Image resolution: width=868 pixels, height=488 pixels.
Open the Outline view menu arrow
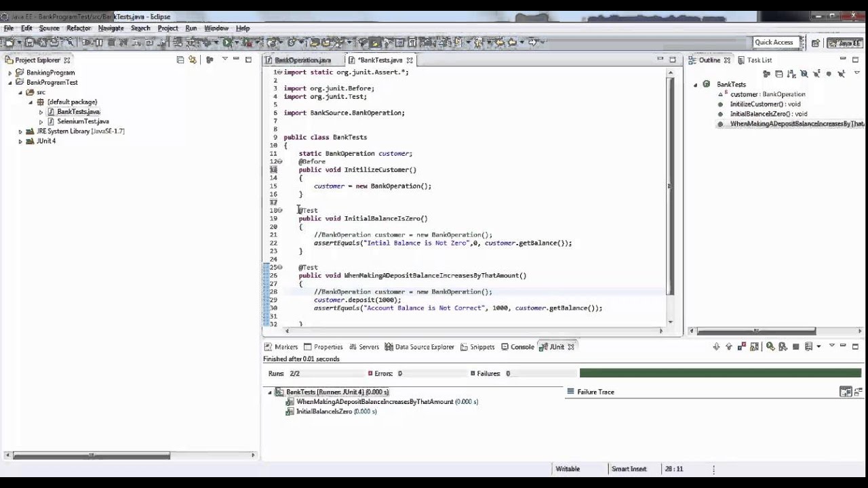pyautogui.click(x=857, y=73)
